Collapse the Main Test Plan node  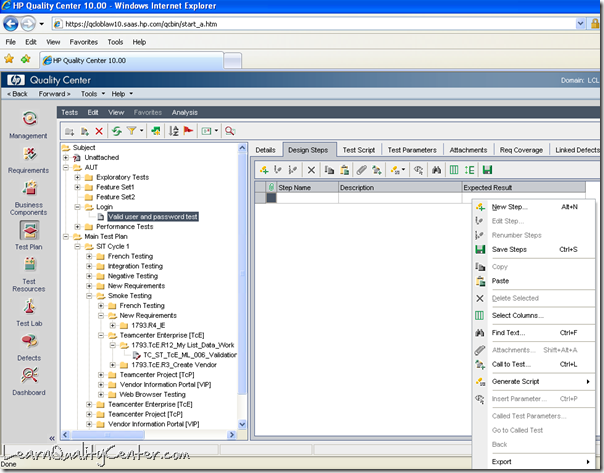pos(66,236)
